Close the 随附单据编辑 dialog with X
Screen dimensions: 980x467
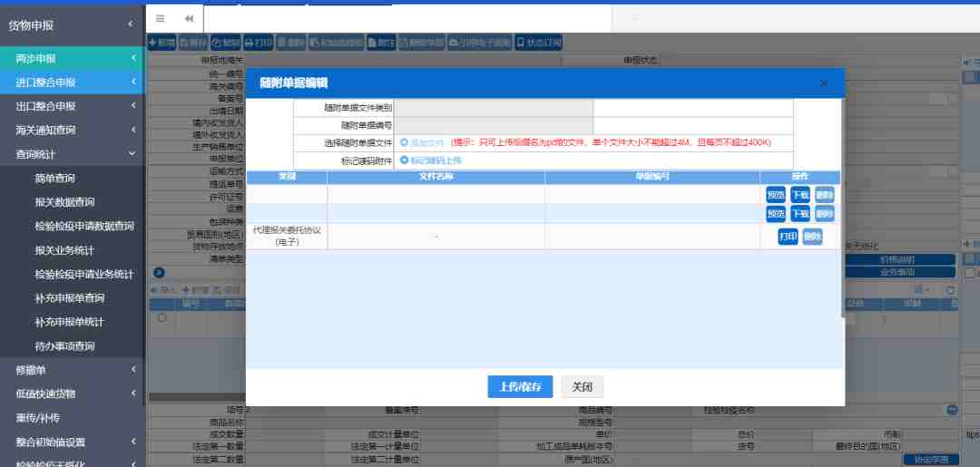824,83
